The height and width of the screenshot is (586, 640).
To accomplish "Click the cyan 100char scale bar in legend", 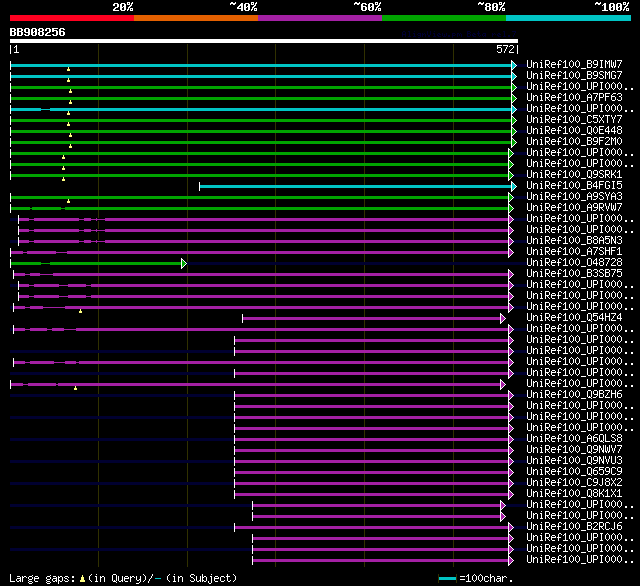I will point(447,579).
